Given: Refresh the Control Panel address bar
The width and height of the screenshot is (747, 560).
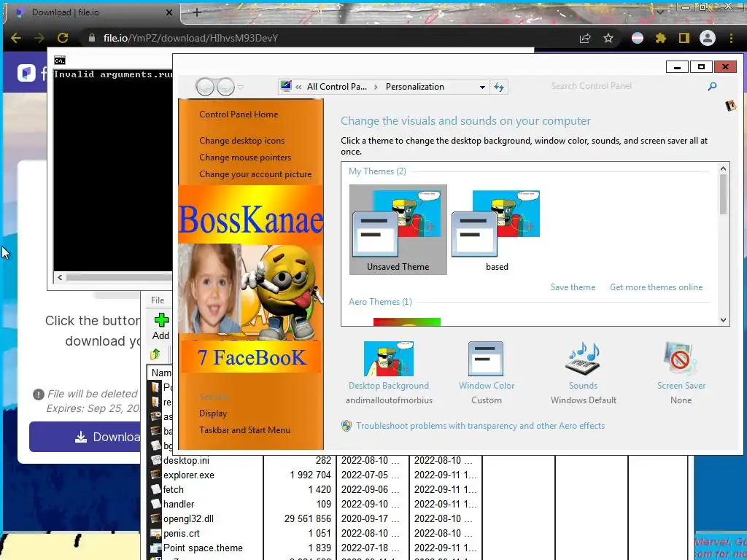Looking at the screenshot, I should [x=499, y=87].
